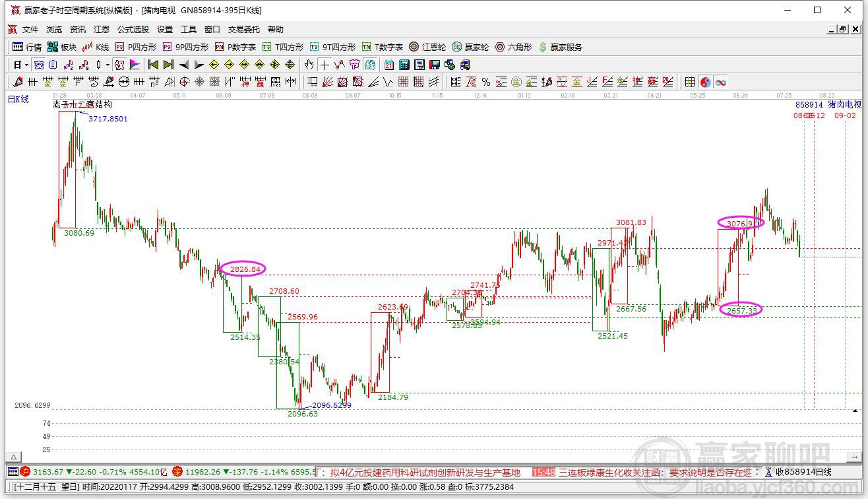
Task: Click the yellow left-arrow diamond icon
Action: pos(214,65)
